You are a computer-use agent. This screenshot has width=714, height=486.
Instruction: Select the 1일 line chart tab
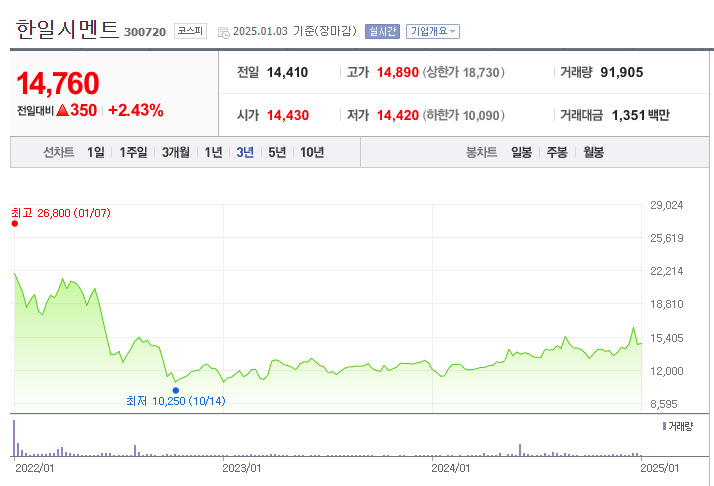[96, 152]
